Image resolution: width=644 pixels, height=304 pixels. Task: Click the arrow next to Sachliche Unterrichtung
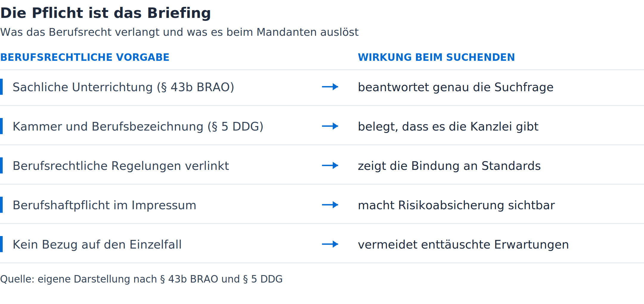click(330, 87)
